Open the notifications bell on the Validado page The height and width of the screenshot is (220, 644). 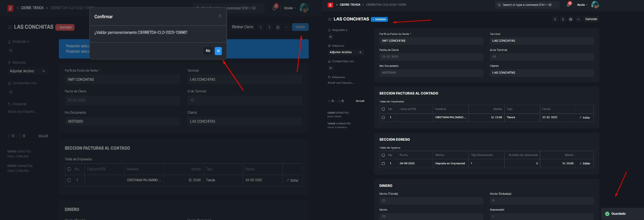[x=568, y=5]
